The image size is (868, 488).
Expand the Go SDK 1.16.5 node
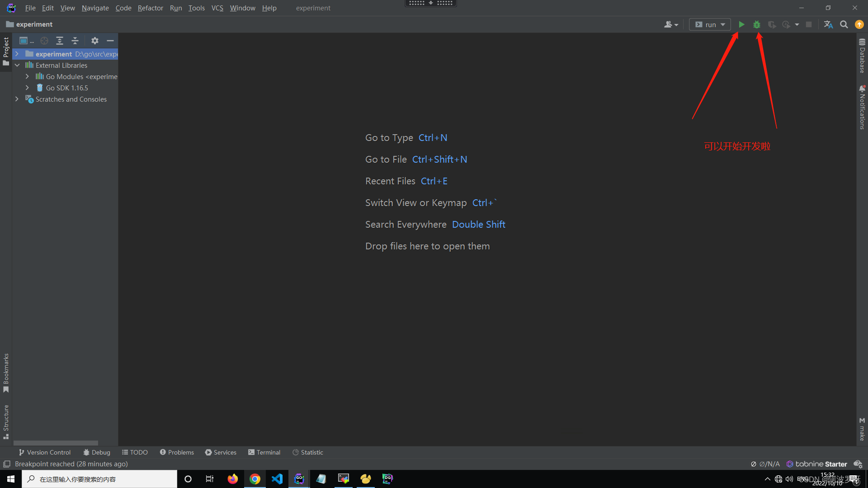(27, 88)
